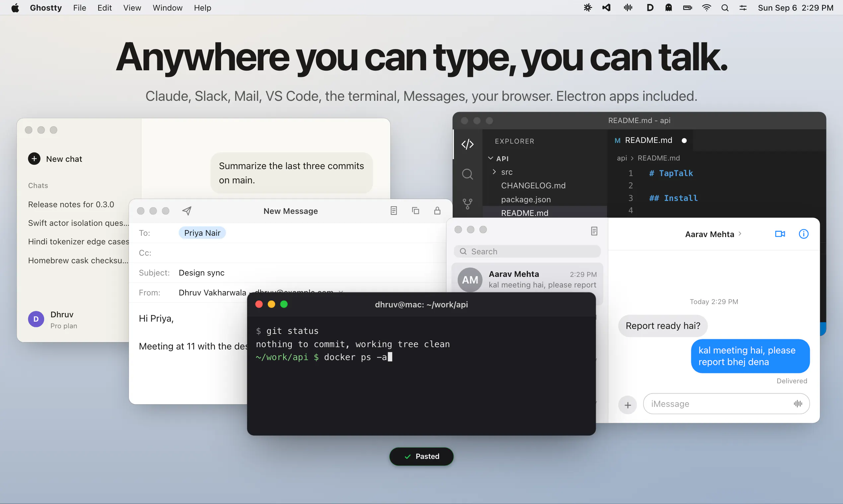Image resolution: width=843 pixels, height=504 pixels.
Task: Click the Report ready hai? message bubble
Action: [x=662, y=326]
